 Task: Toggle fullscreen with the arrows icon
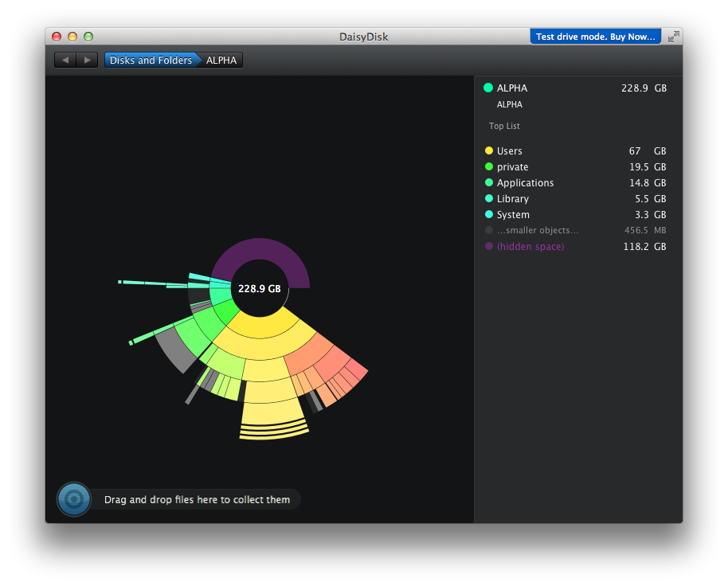coord(673,37)
